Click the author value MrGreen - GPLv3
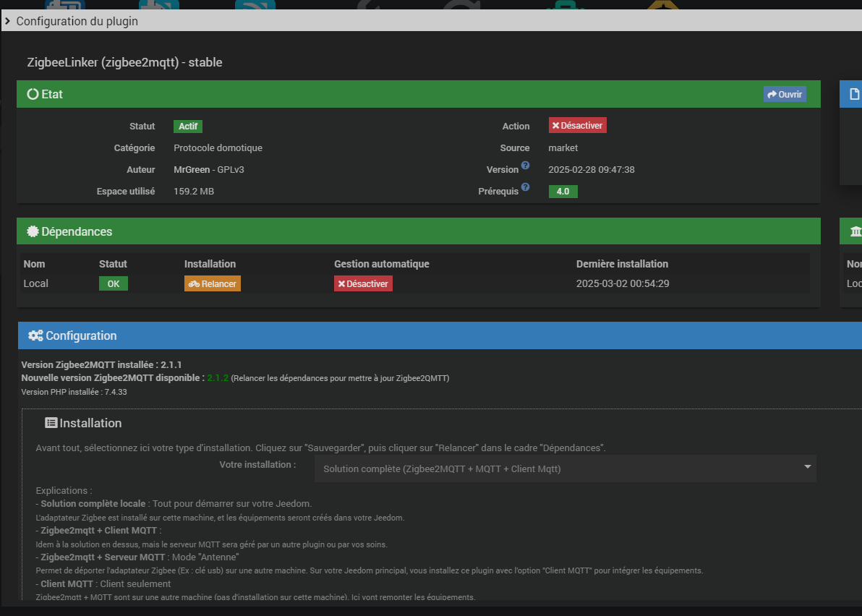Image resolution: width=862 pixels, height=616 pixels. point(209,169)
